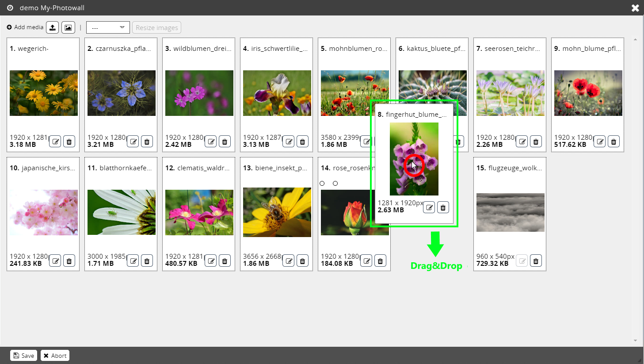Click the file size '729.32 KB'
This screenshot has width=644, height=364.
492,264
